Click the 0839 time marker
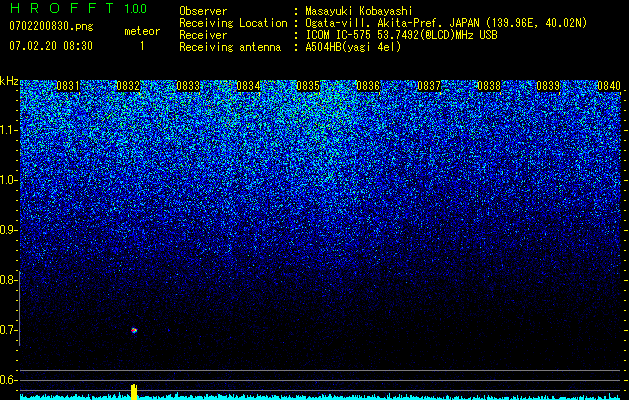 tap(548, 86)
